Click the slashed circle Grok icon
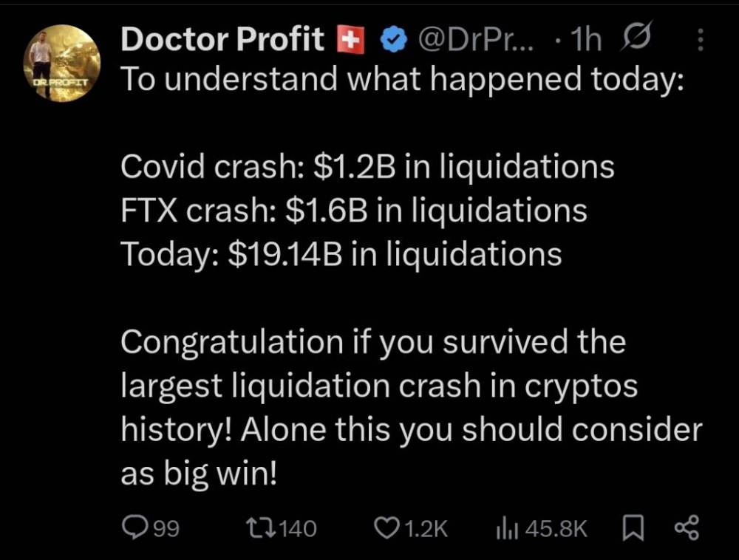Viewport: 739px width, 560px height. 638,40
